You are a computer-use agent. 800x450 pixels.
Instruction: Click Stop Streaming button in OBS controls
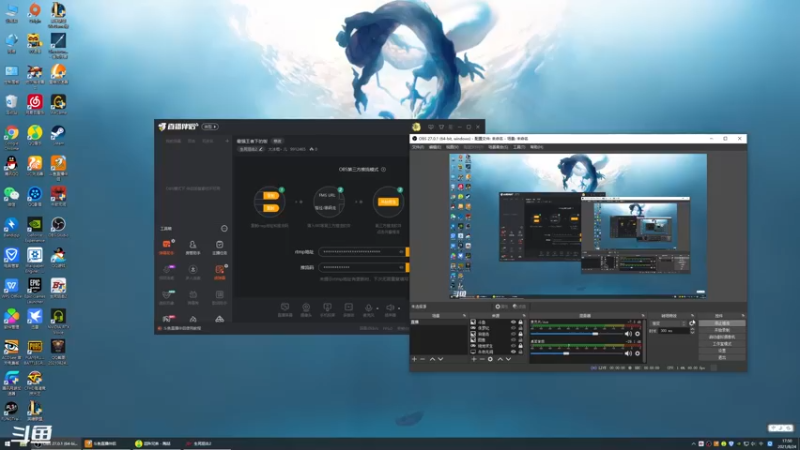[x=722, y=323]
